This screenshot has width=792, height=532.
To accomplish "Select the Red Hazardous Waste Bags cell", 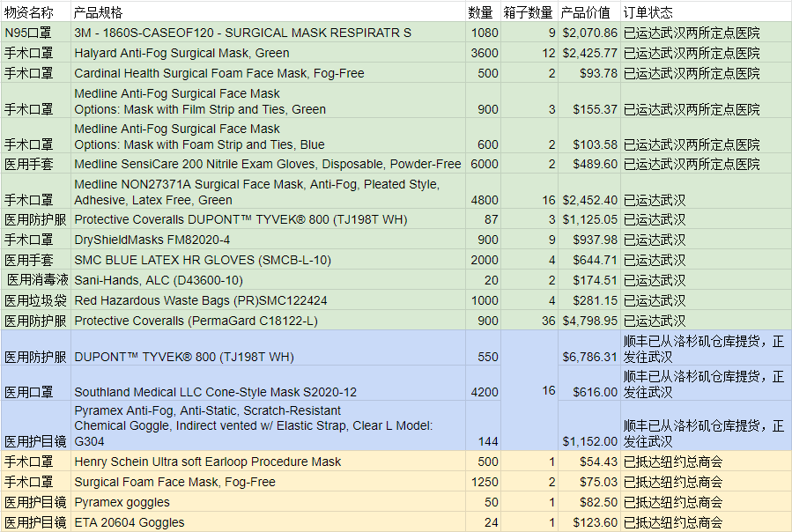I will [x=268, y=300].
